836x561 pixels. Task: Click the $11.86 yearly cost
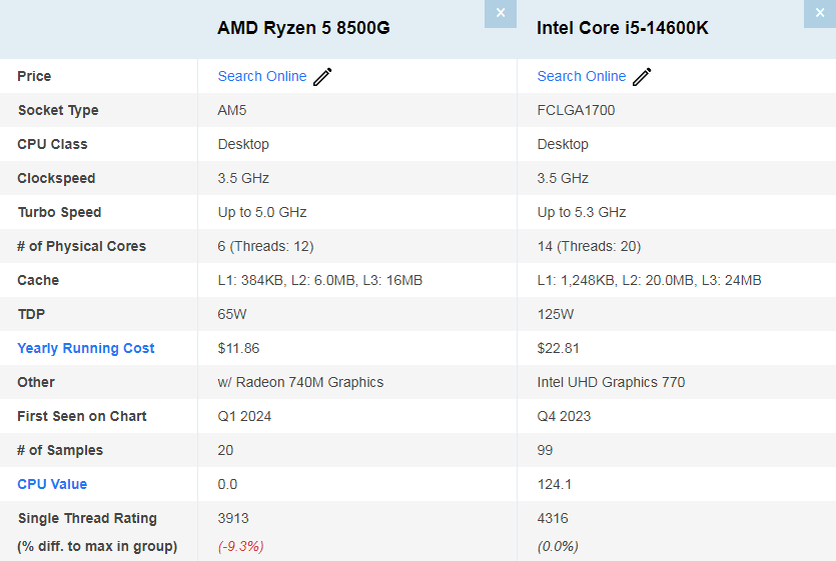tap(238, 348)
